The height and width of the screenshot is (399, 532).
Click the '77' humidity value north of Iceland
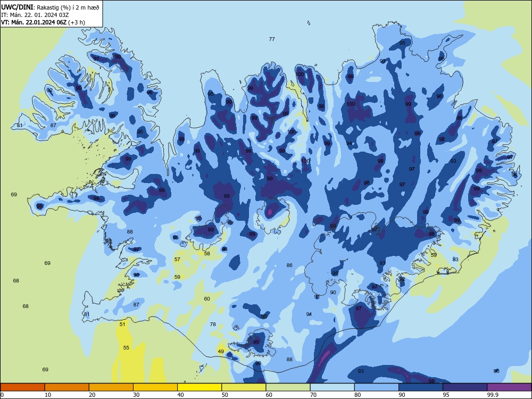[x=272, y=39]
